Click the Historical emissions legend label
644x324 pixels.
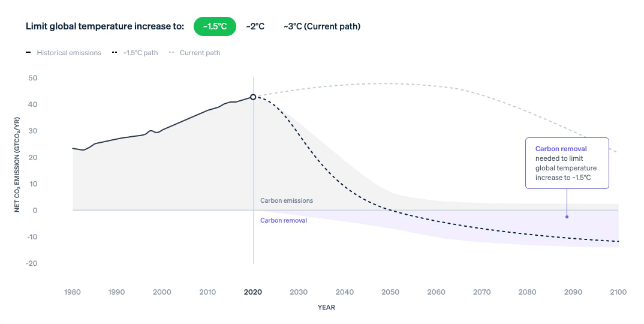(69, 53)
